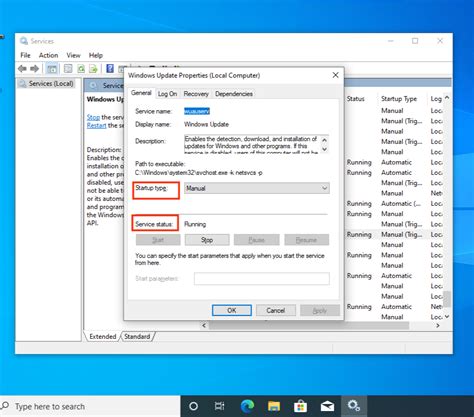Click Cancel in the properties dialog
Viewport: 474px width, 417px height.
click(x=276, y=310)
